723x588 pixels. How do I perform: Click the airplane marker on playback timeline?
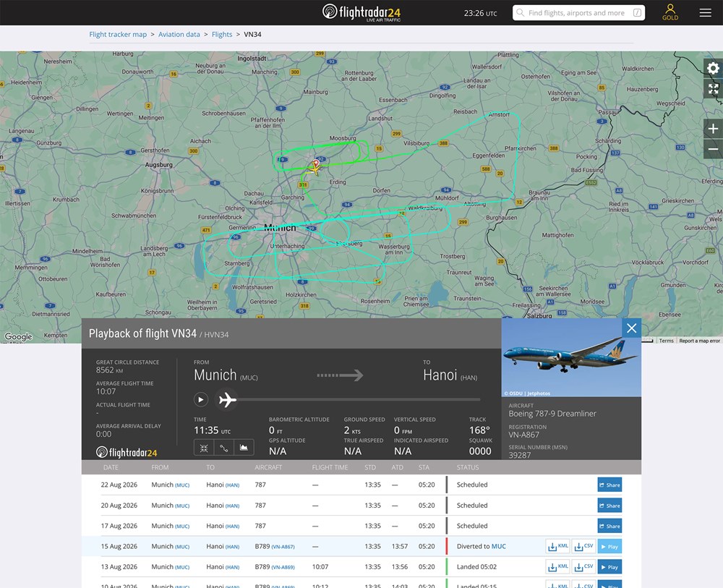pyautogui.click(x=227, y=399)
